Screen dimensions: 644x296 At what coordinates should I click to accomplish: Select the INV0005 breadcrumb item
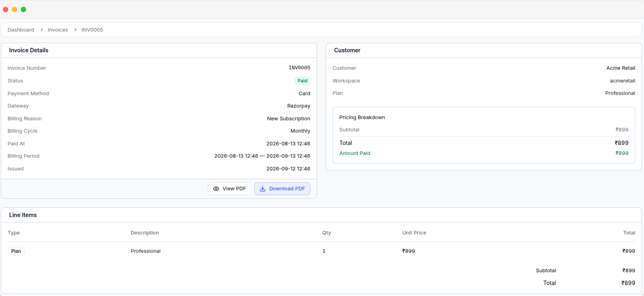[x=92, y=30]
